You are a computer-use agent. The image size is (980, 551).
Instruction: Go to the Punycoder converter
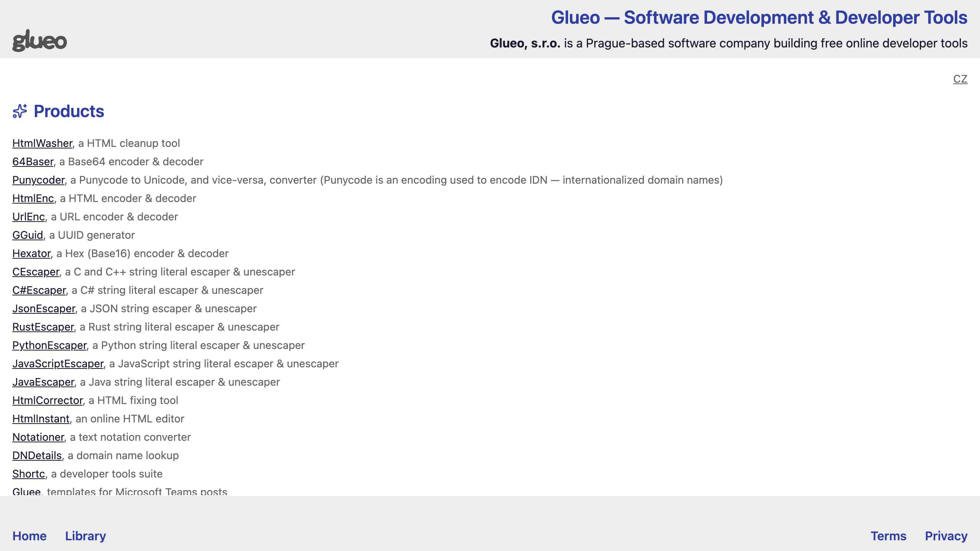point(38,180)
